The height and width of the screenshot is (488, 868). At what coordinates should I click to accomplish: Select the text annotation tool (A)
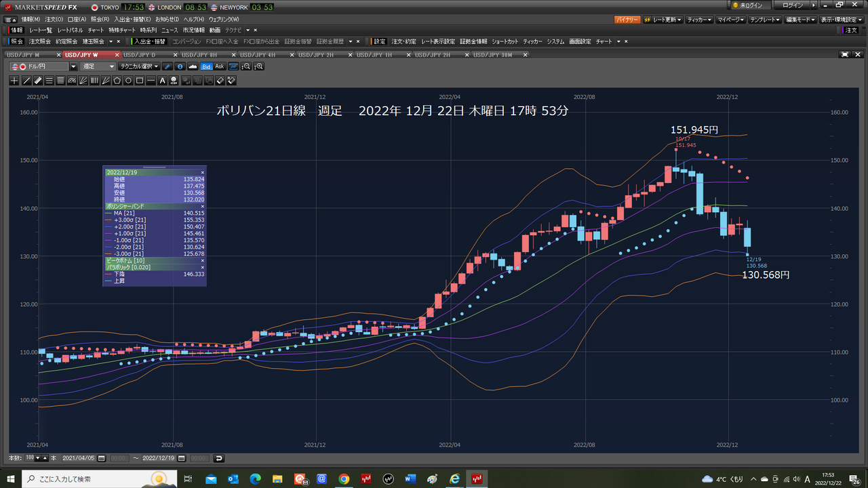pos(162,81)
